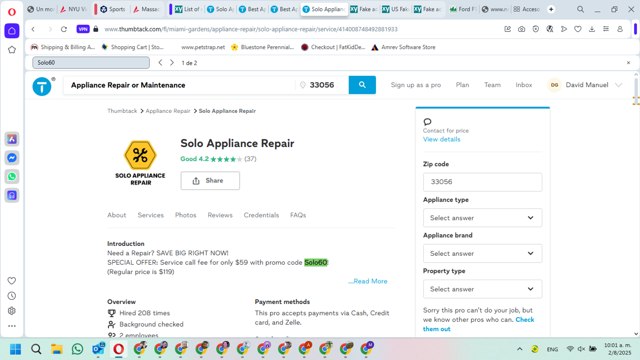Go back with the browser back arrow

33,29
